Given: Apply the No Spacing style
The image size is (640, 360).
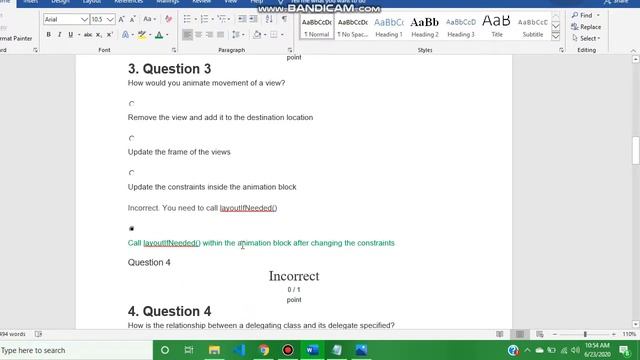Looking at the screenshot, I should click(353, 27).
